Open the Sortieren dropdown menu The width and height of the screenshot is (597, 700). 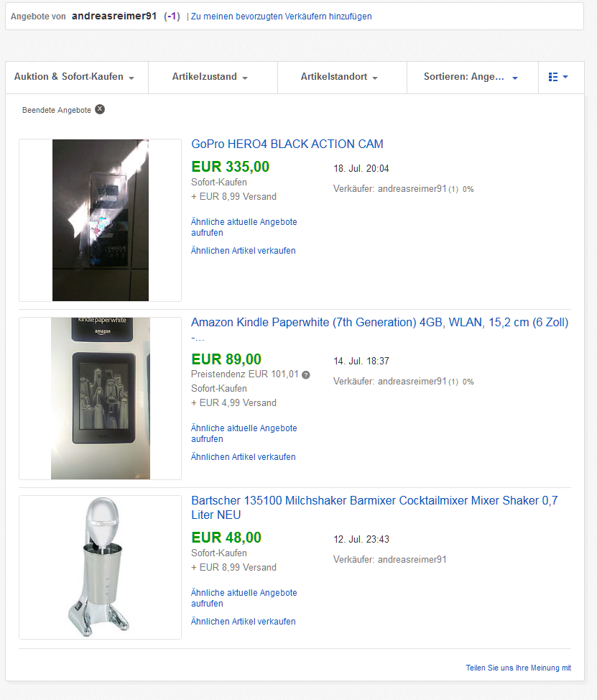pyautogui.click(x=471, y=77)
